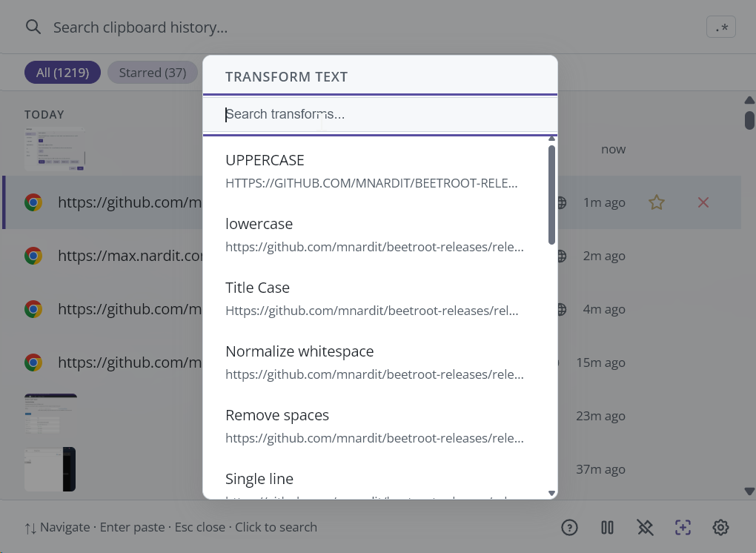Image resolution: width=756 pixels, height=553 pixels.
Task: Open the 23m ago screenshot thumbnail
Action: click(x=50, y=415)
